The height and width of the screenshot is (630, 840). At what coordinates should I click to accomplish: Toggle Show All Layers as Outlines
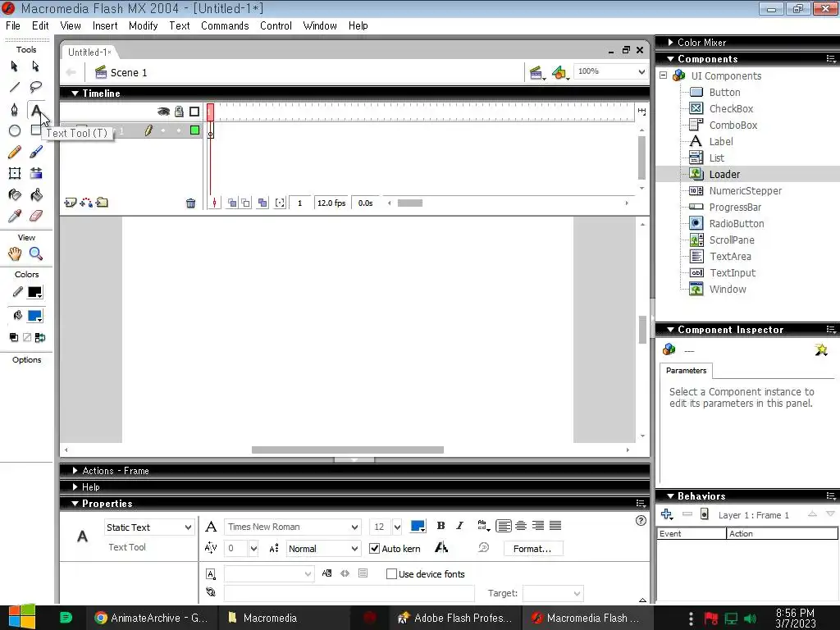[194, 112]
